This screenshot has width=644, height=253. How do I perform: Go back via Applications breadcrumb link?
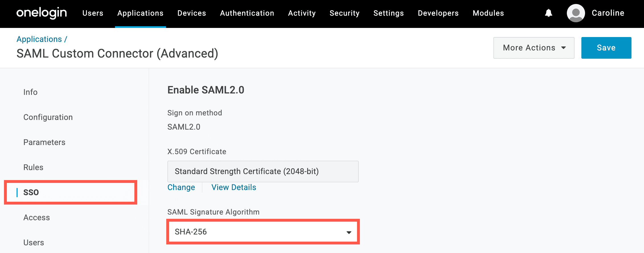click(39, 39)
